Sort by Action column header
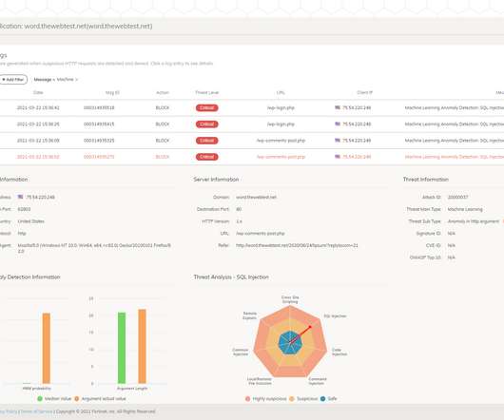 tap(163, 92)
